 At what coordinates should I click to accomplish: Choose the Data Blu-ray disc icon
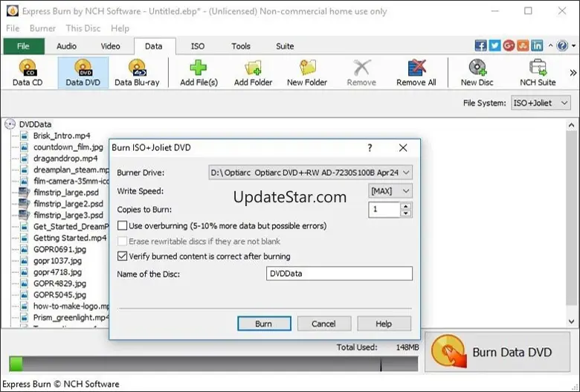137,72
